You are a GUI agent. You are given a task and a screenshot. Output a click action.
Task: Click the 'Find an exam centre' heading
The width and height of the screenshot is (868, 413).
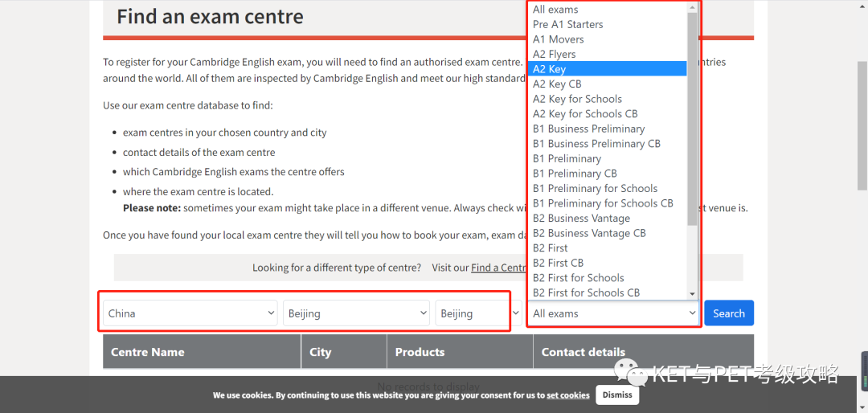[x=210, y=16]
